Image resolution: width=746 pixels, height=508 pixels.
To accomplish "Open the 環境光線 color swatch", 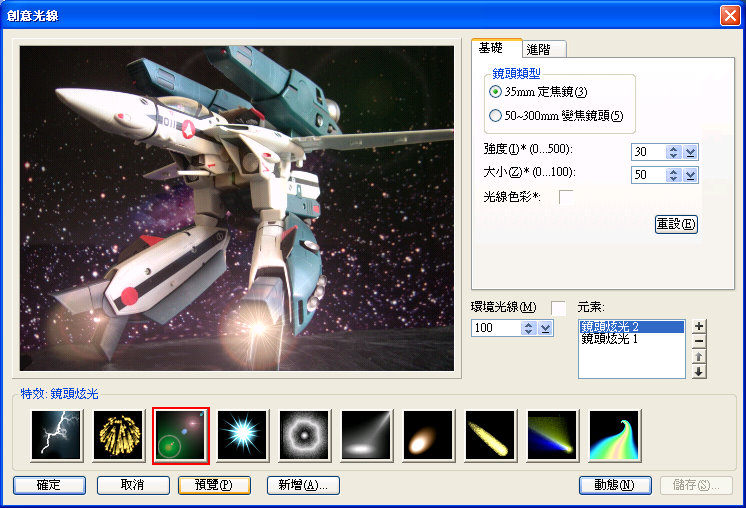I will click(x=559, y=308).
